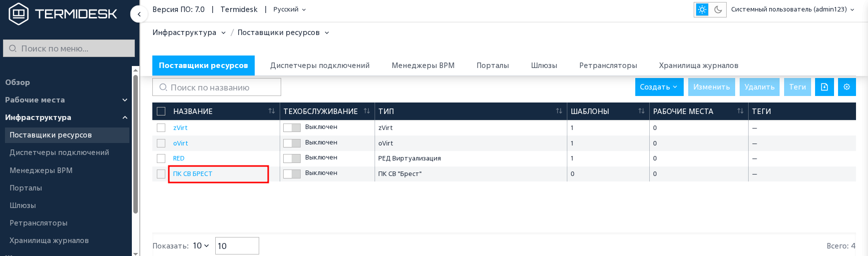The width and height of the screenshot is (868, 256).
Task: Select Поставщики ресурсов in sidebar
Action: tap(66, 135)
